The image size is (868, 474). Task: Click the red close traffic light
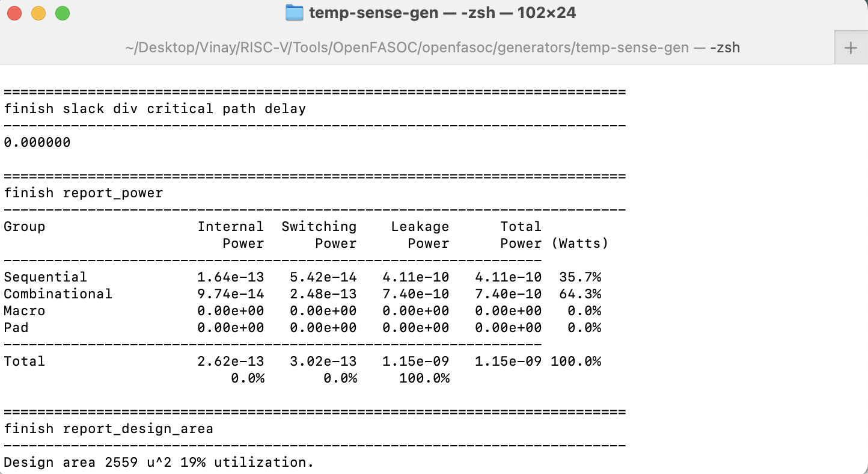15,12
